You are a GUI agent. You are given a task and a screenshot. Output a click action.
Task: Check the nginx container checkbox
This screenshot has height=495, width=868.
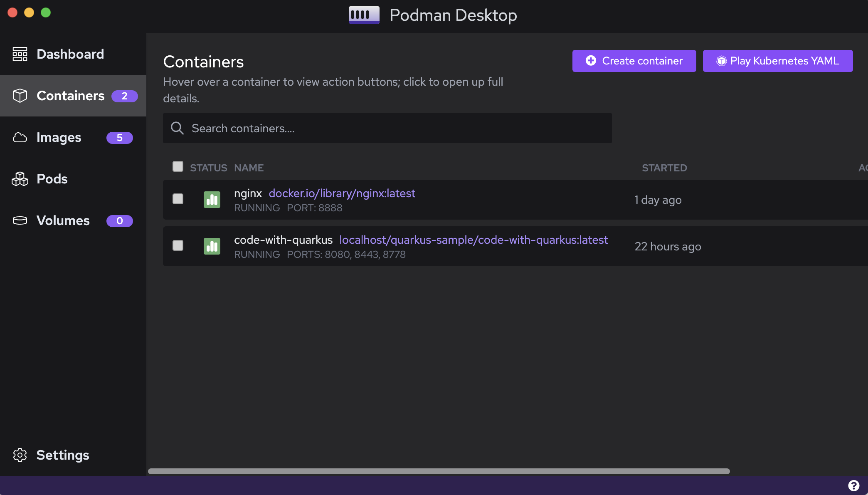(178, 199)
